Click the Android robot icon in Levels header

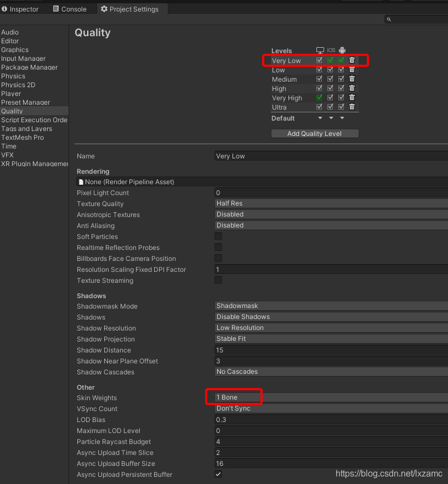pyautogui.click(x=342, y=50)
